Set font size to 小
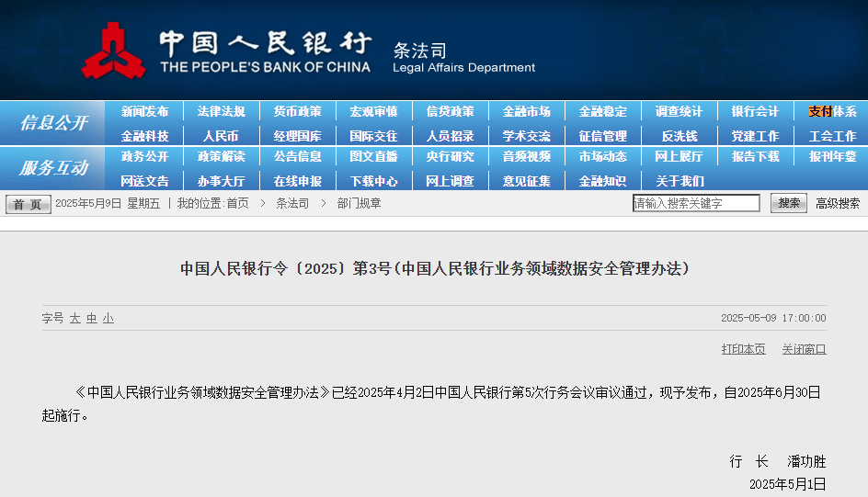This screenshot has height=497, width=868. tap(108, 319)
